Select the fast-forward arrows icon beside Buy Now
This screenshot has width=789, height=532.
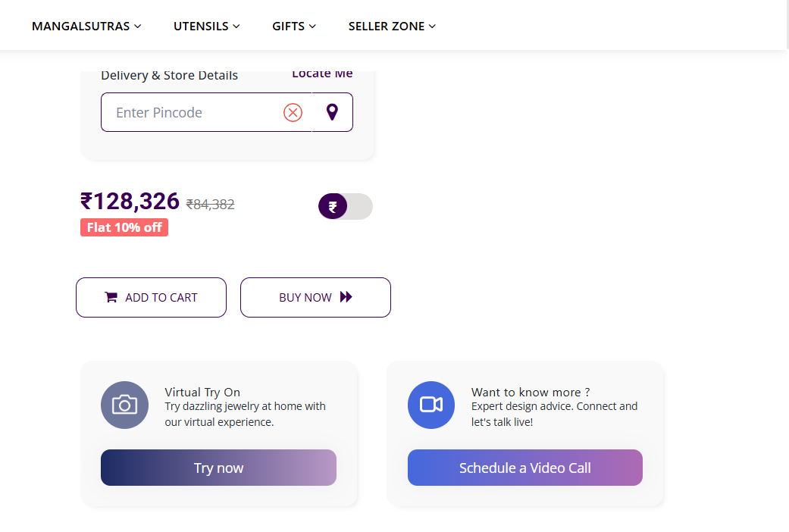tap(346, 297)
